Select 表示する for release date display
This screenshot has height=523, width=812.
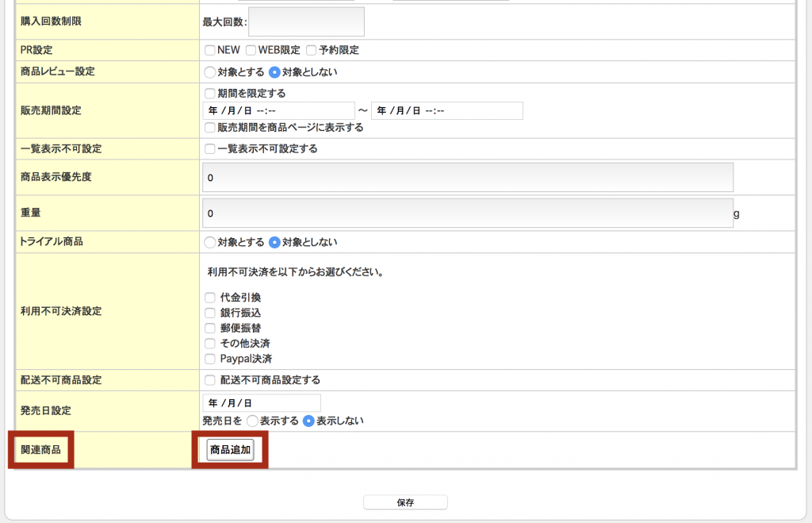[254, 420]
